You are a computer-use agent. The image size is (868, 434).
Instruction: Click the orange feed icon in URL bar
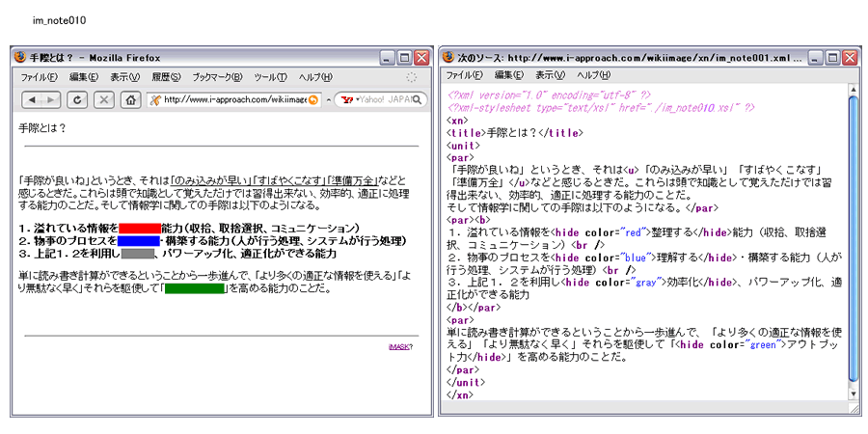[x=312, y=99]
